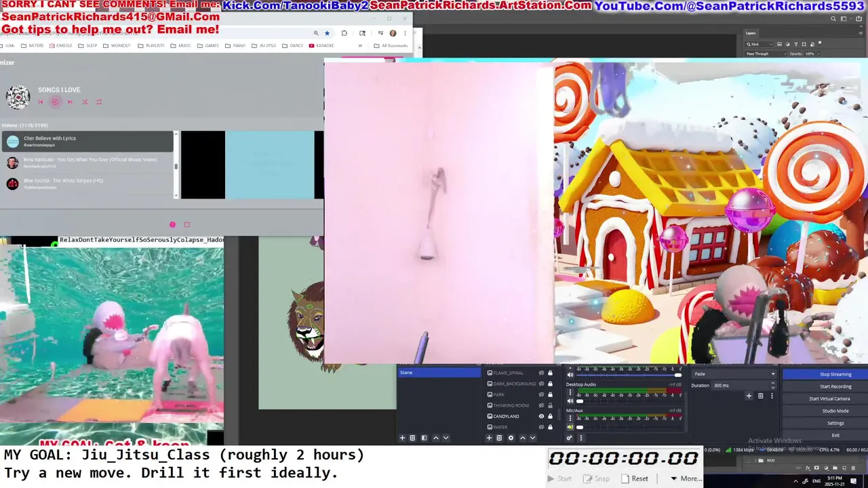
Task: Toggle repeat in the SONGS I LOVE player
Action: pyautogui.click(x=99, y=102)
